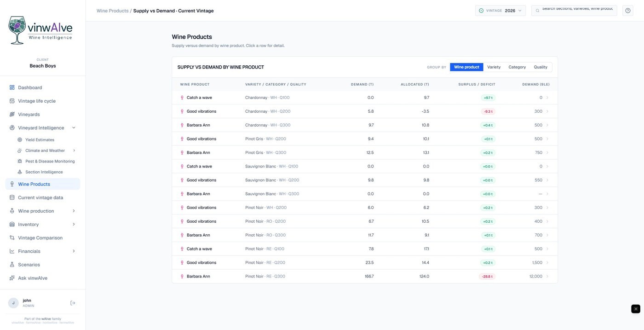Click Wine Products breadcrumb link

pyautogui.click(x=112, y=11)
